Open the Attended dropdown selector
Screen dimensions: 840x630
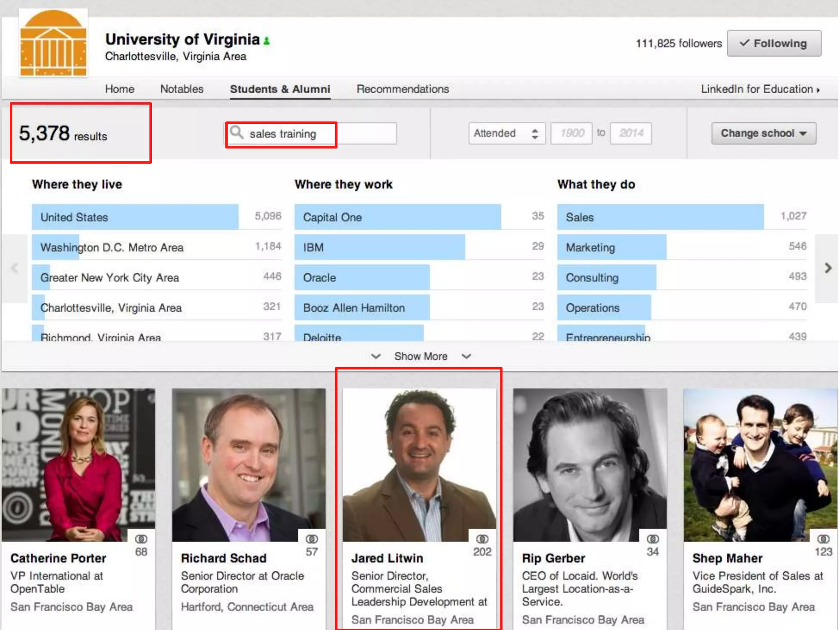coord(507,133)
